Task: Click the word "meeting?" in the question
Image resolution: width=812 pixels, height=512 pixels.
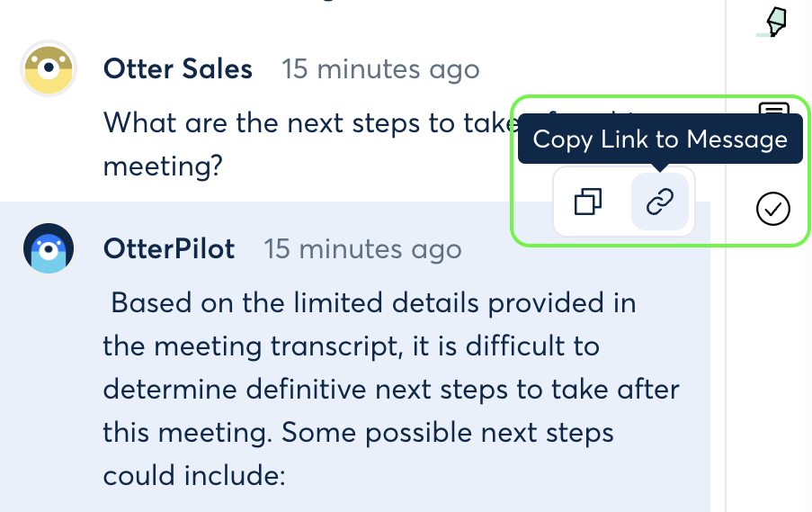Action: tap(163, 166)
